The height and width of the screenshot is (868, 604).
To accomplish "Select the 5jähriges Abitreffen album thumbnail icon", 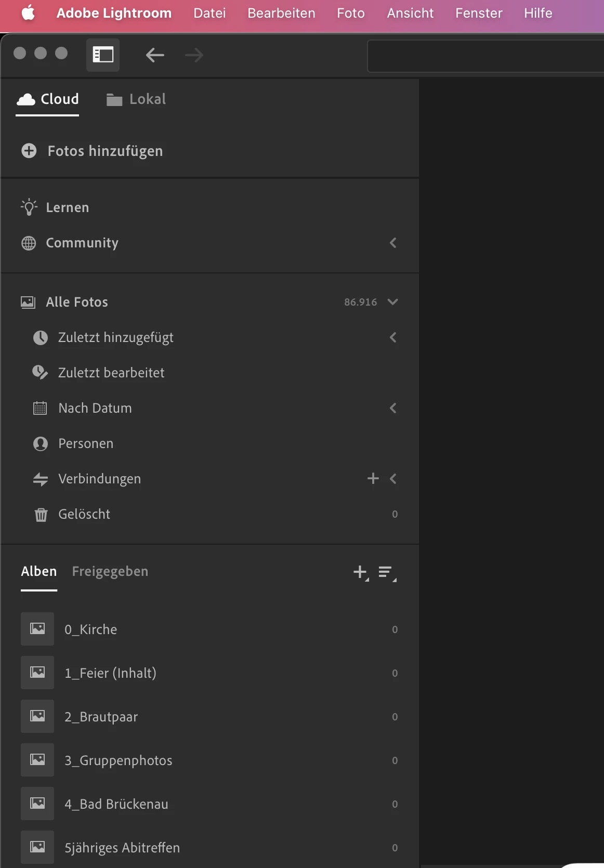I will 37,847.
